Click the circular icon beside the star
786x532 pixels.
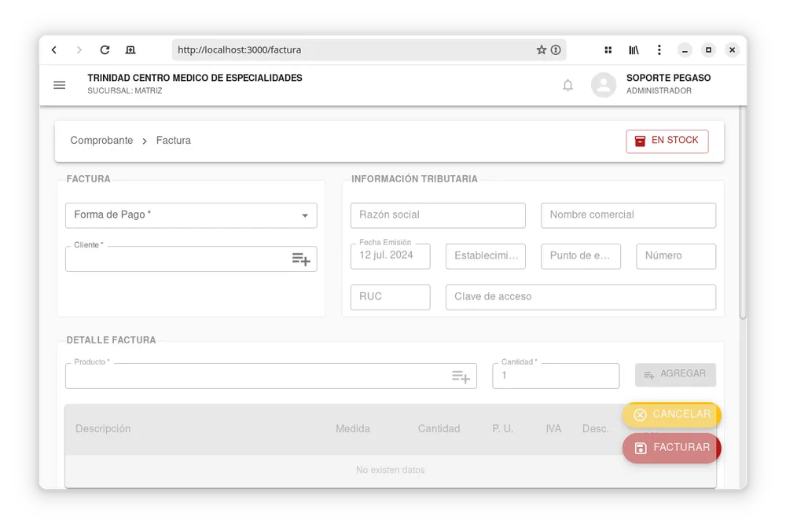pyautogui.click(x=556, y=50)
